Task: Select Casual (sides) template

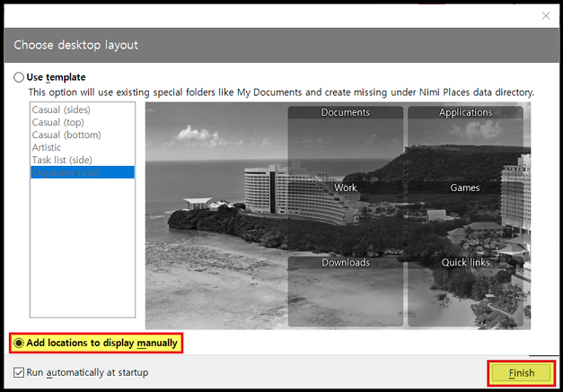Action: click(83, 109)
